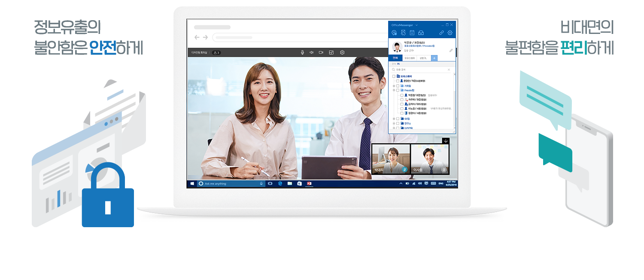Open the Store icon in taskbar
This screenshot has height=280, width=644.
coord(299,184)
